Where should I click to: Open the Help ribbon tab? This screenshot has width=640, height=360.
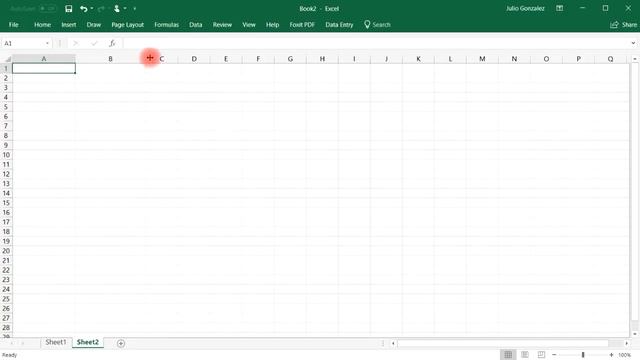click(272, 24)
